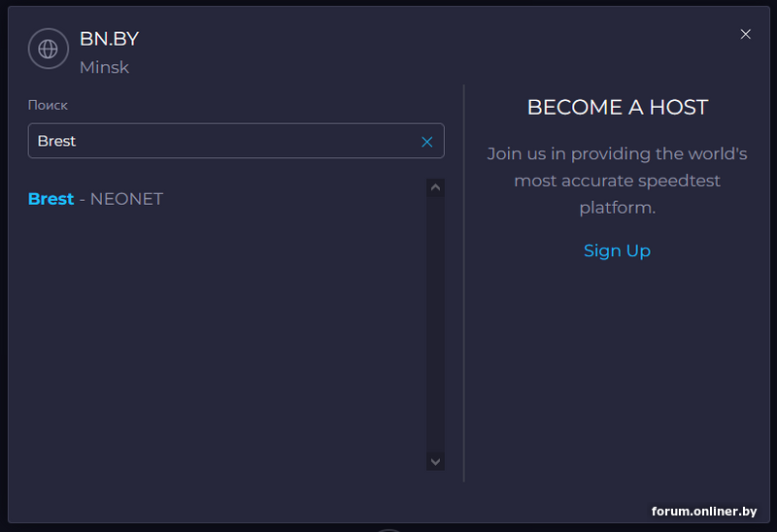The image size is (777, 532).
Task: Focus the Поиск search field
Action: pos(236,141)
